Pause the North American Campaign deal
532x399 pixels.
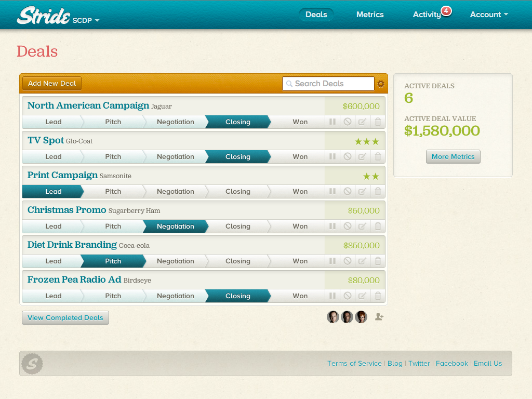[332, 122]
